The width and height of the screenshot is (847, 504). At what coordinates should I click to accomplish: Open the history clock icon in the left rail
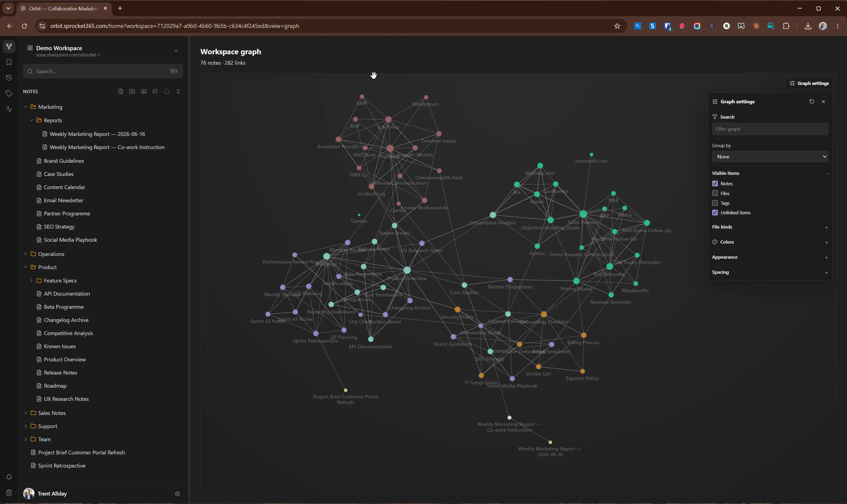[9, 78]
